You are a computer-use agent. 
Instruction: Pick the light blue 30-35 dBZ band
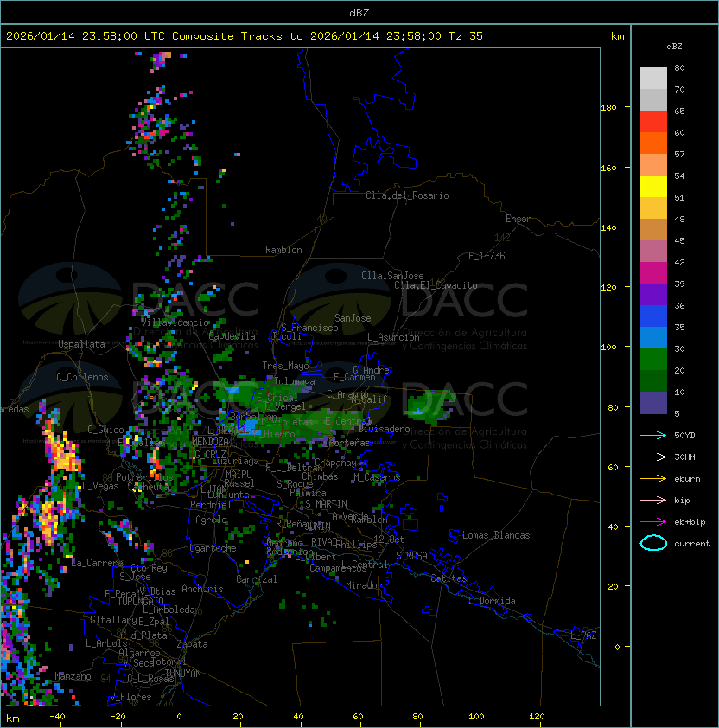653,337
